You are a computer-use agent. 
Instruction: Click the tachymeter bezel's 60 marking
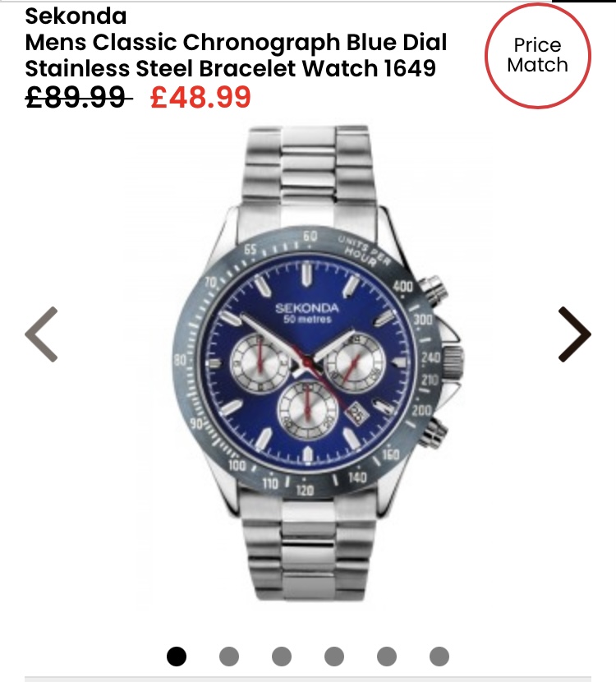click(x=310, y=236)
